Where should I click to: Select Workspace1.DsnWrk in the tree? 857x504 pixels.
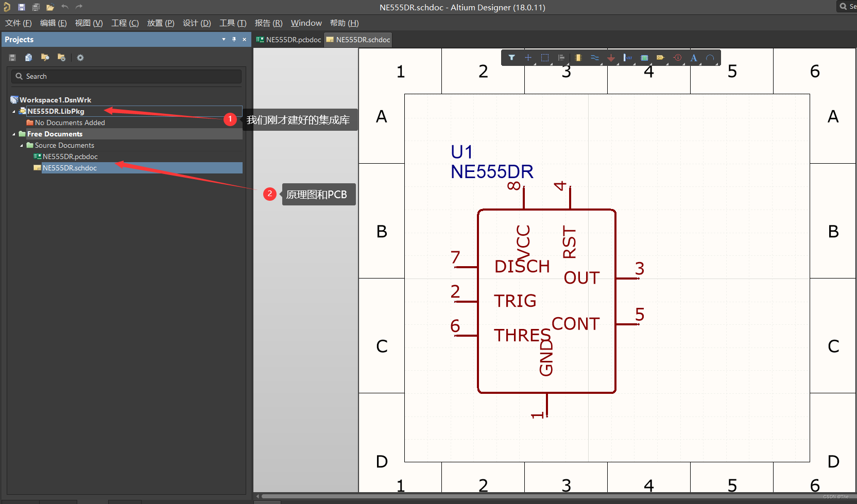pyautogui.click(x=55, y=100)
